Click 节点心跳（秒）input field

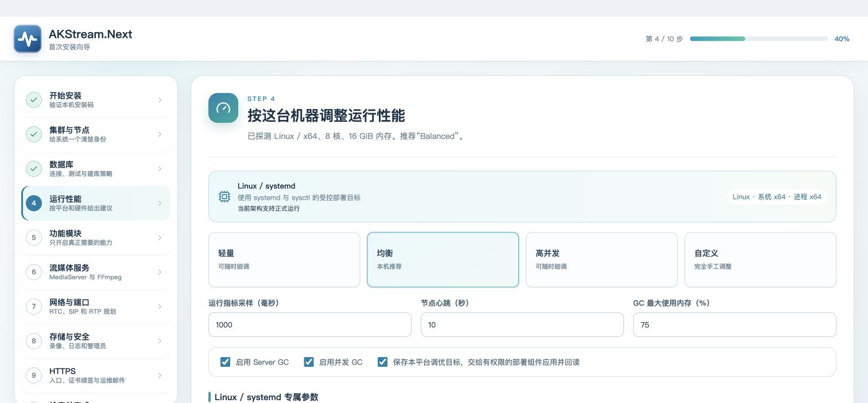[522, 324]
